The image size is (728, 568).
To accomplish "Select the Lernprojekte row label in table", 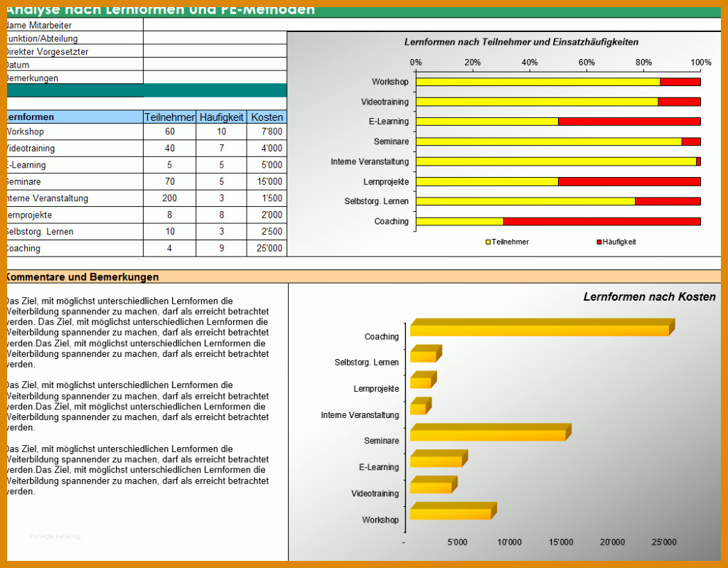I will pyautogui.click(x=75, y=215).
